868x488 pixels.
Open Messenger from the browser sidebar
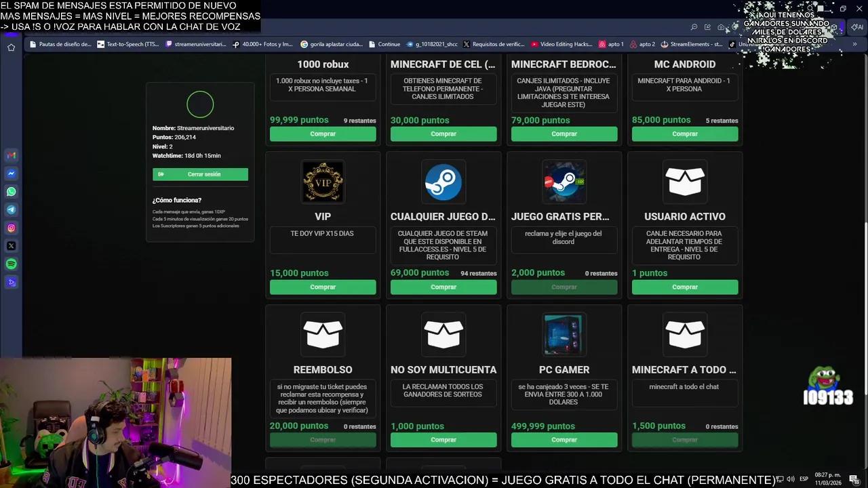click(12, 174)
